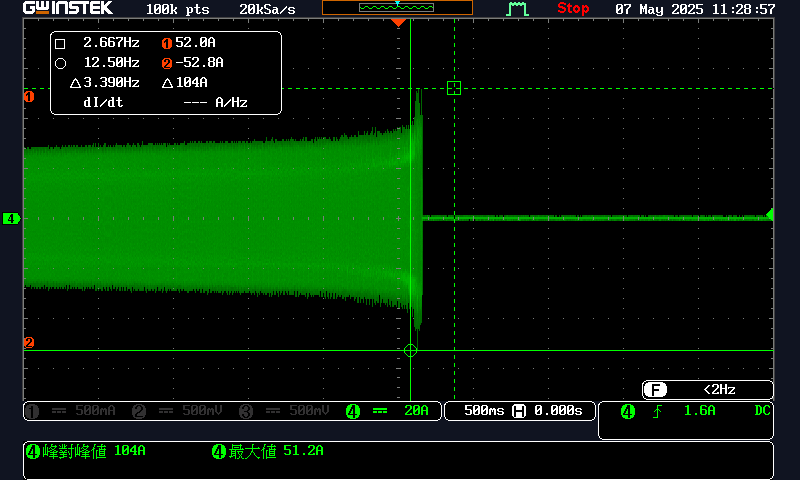Viewport: 800px width, 480px height.
Task: Click channel 1 scale 500mA
Action: tap(95, 410)
